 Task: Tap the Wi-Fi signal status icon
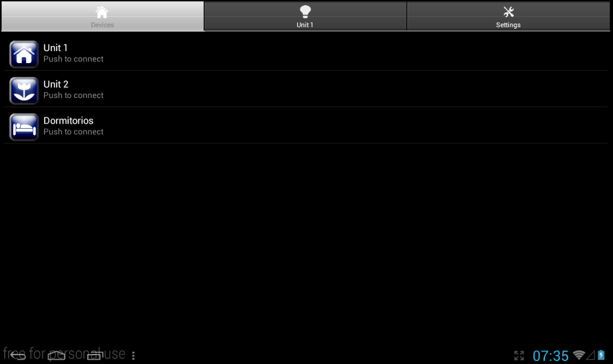(579, 355)
